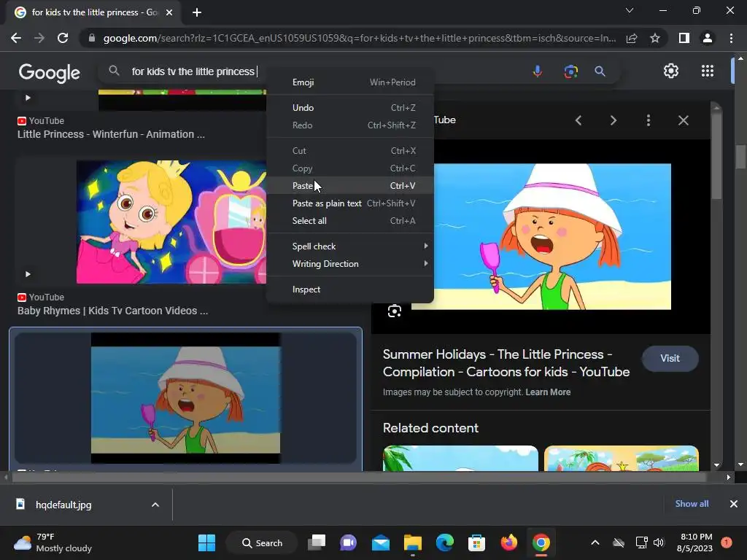Screen dimensions: 747x560
Task: Click the blue magnifier search button
Action: coord(600,71)
